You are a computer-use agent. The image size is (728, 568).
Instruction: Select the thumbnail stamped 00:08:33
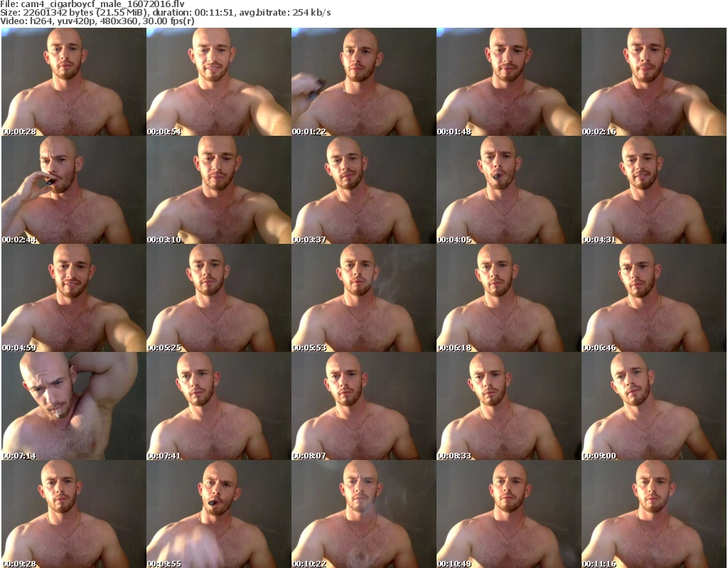click(x=508, y=407)
